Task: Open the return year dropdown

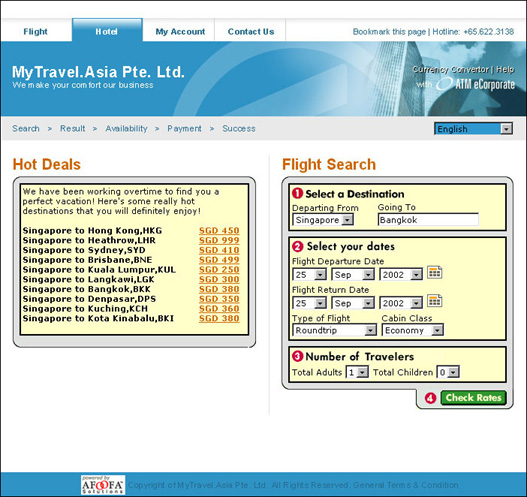Action: click(x=401, y=303)
